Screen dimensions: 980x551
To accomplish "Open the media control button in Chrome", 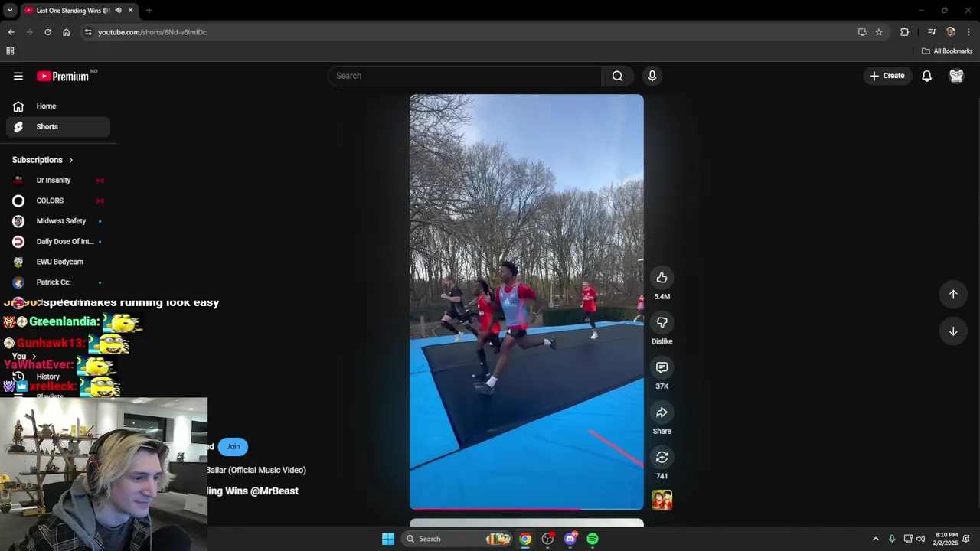I will tap(932, 32).
